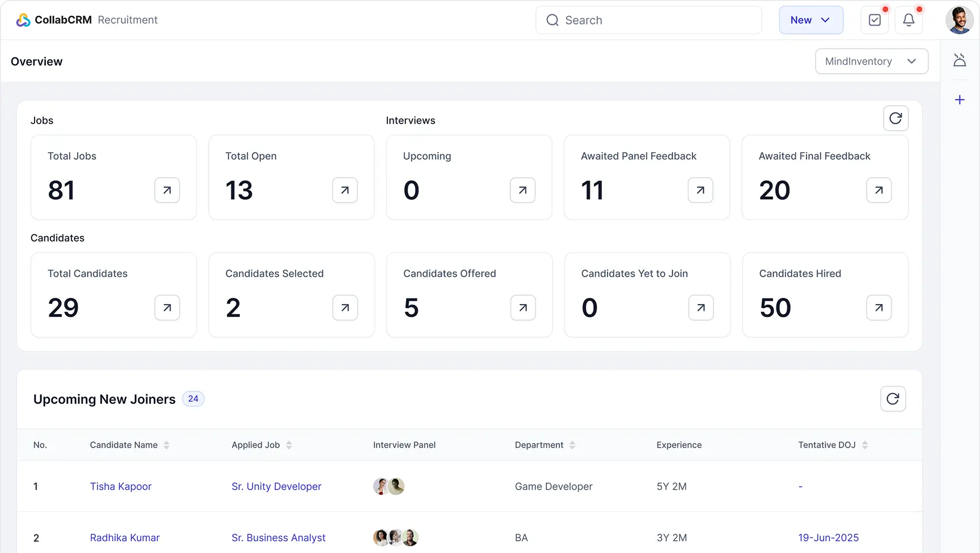Open Total Jobs details arrow
This screenshot has width=980, height=553.
(167, 190)
